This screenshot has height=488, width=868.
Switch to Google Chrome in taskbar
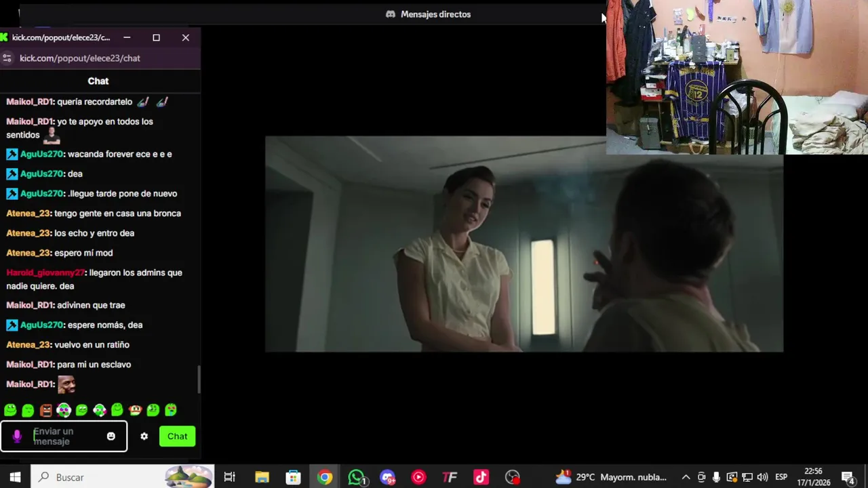pos(325,477)
